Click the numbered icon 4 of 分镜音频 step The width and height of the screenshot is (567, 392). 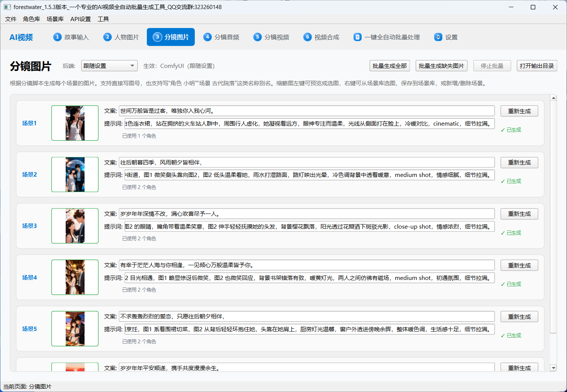click(x=207, y=37)
